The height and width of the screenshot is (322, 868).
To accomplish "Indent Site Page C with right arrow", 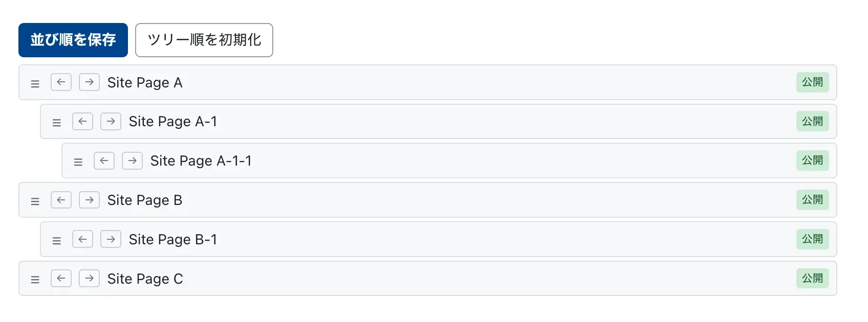I will click(x=89, y=279).
